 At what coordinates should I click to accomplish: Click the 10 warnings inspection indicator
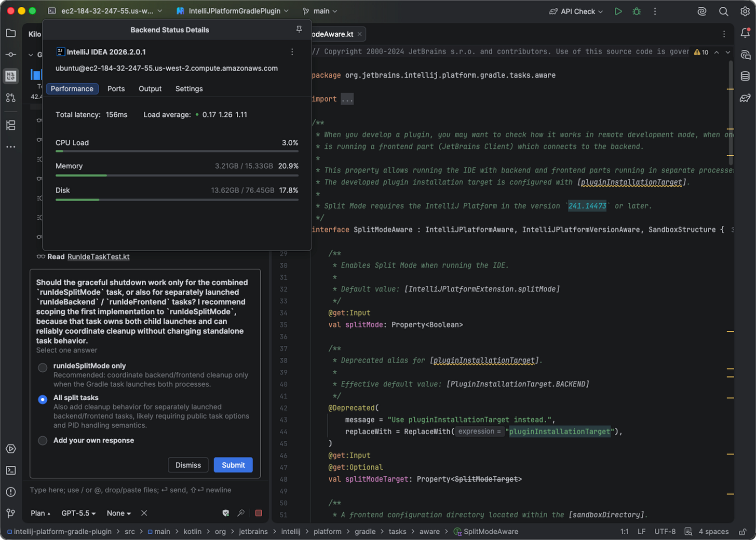pyautogui.click(x=701, y=52)
